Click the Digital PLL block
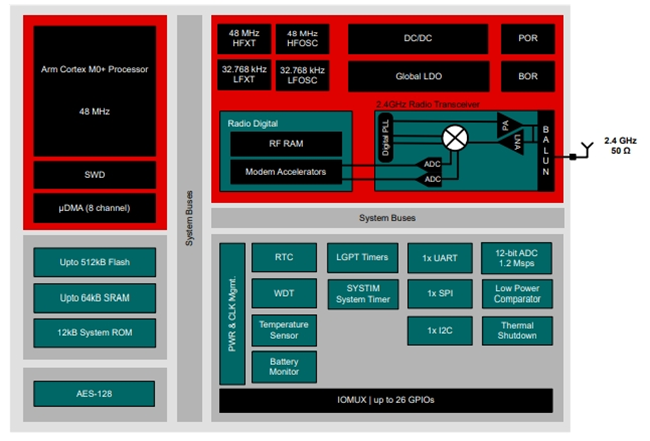 click(x=386, y=138)
